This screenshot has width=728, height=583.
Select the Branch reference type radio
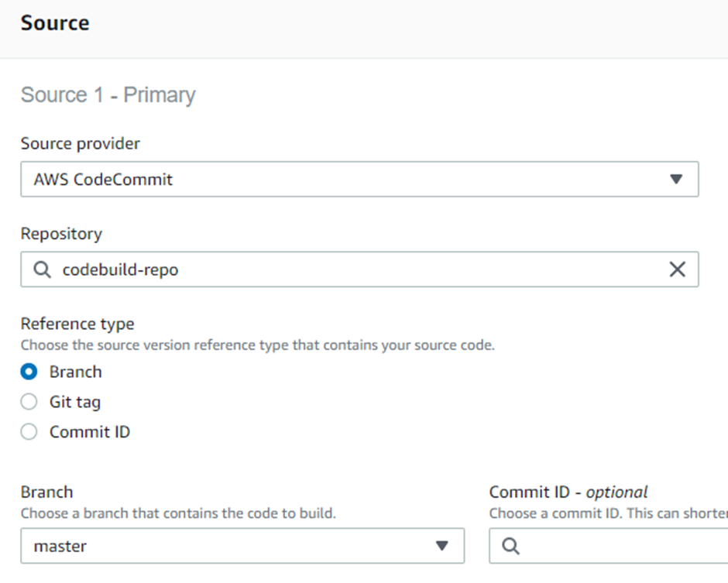point(29,372)
